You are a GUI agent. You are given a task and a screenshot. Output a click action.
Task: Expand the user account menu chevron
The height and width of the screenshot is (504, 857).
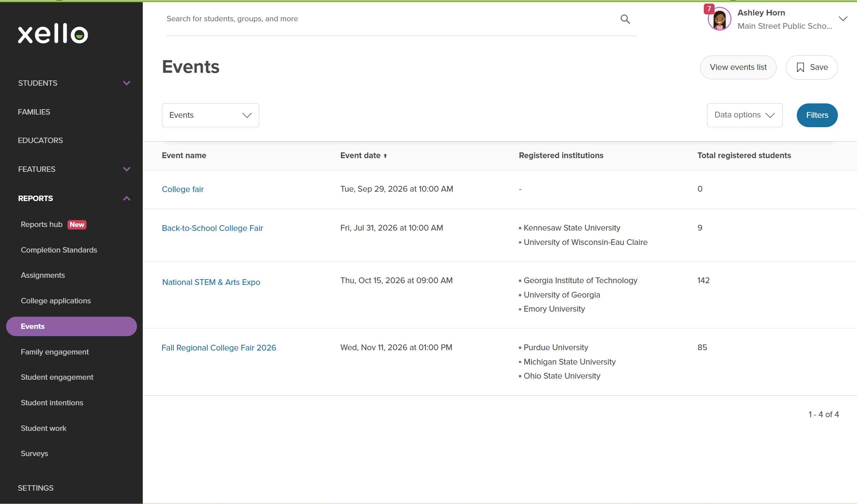point(843,19)
